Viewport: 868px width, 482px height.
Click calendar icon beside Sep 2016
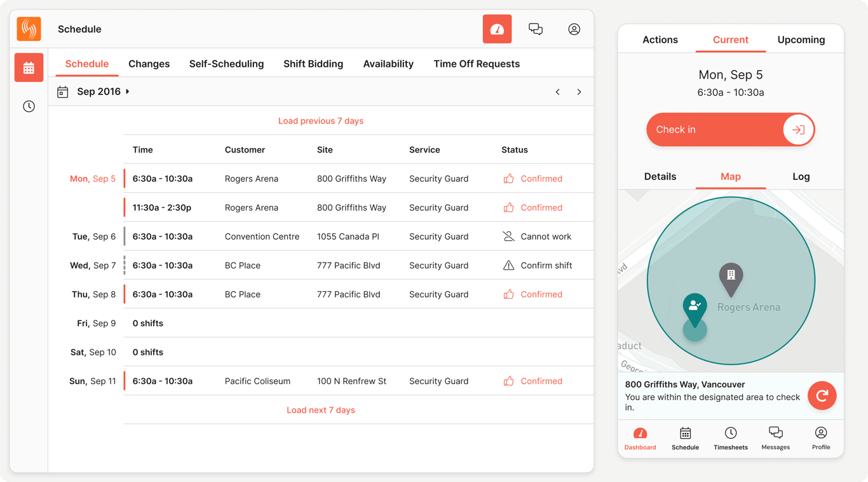(62, 92)
